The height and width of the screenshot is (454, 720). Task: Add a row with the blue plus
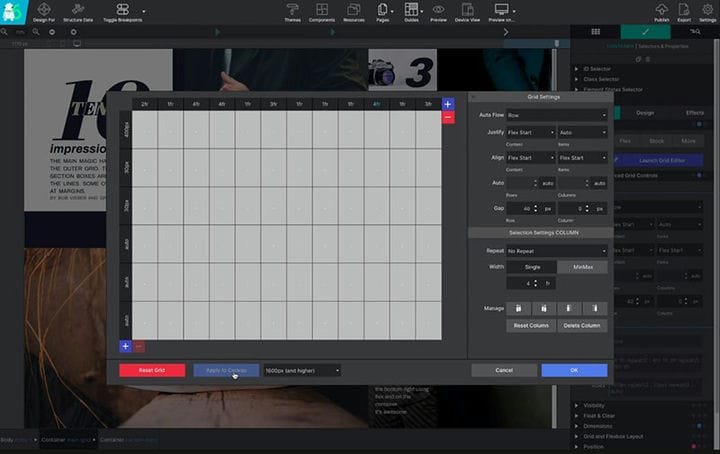tap(125, 347)
